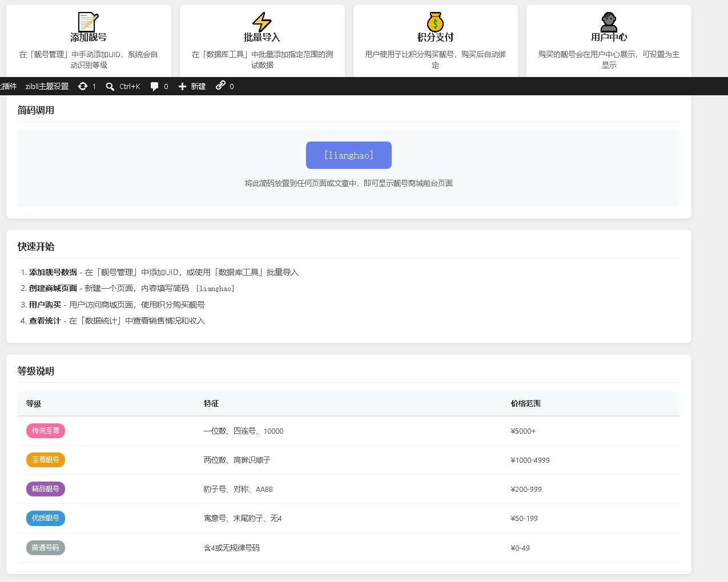Click the 等级说明 section heading

pyautogui.click(x=36, y=371)
